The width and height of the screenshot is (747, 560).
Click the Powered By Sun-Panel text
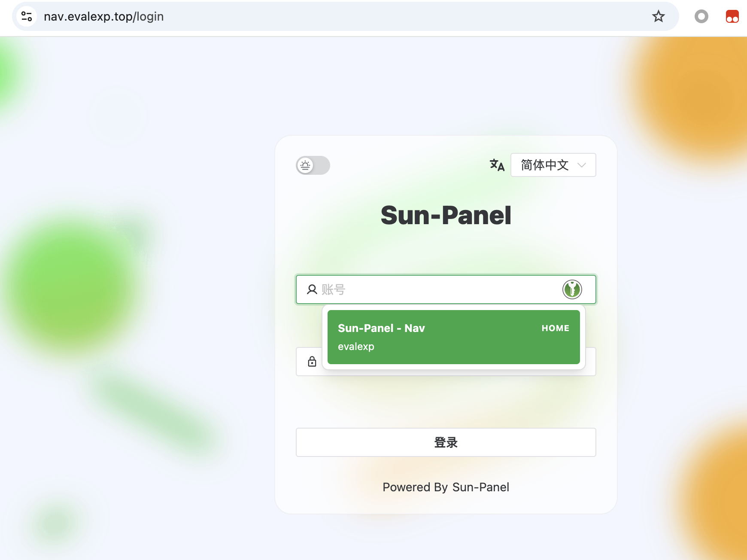446,487
